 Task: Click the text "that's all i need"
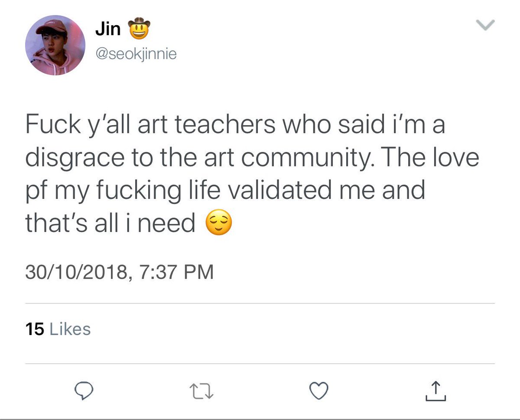pos(110,223)
